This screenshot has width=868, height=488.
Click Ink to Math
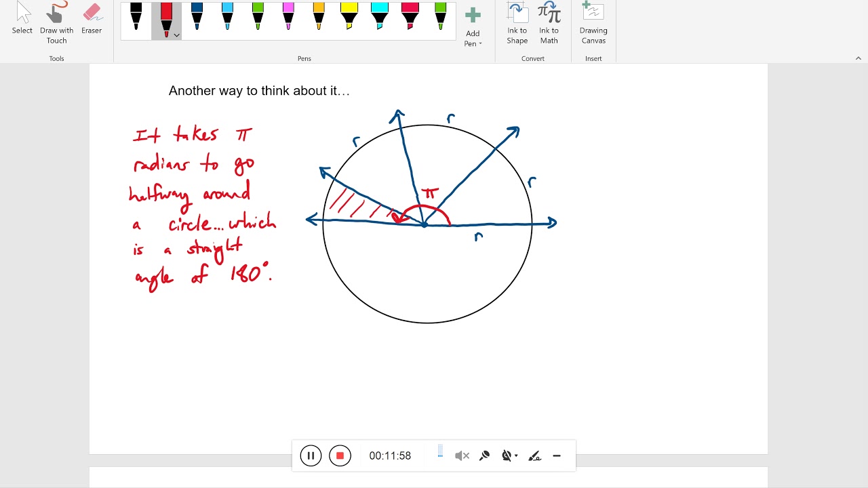coord(549,22)
